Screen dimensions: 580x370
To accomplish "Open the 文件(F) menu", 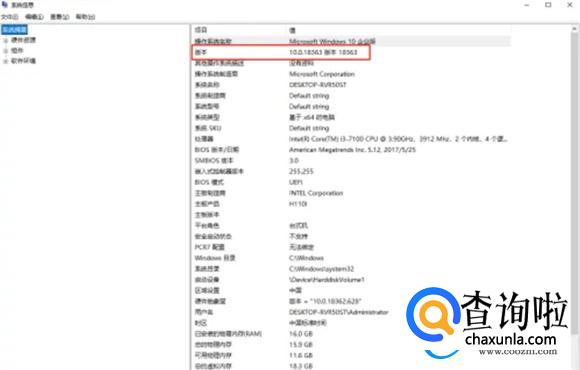I will point(9,17).
